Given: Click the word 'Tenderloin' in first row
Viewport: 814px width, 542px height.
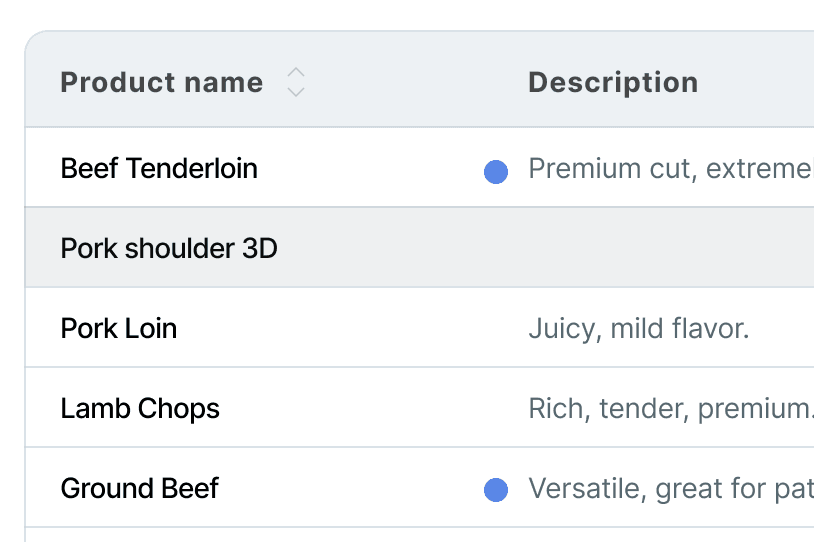Looking at the screenshot, I should tap(192, 168).
